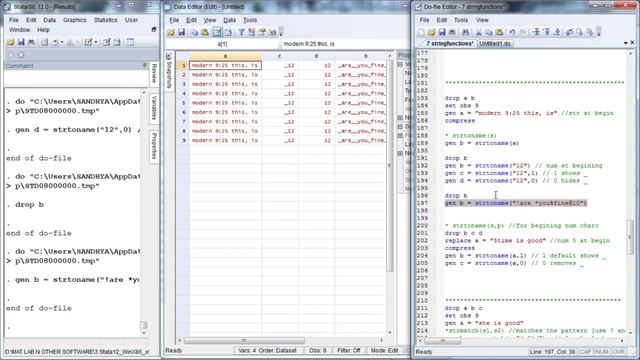Toggle Snapshots side tab in Data Editor
This screenshot has width=640, height=360.
pyautogui.click(x=169, y=71)
